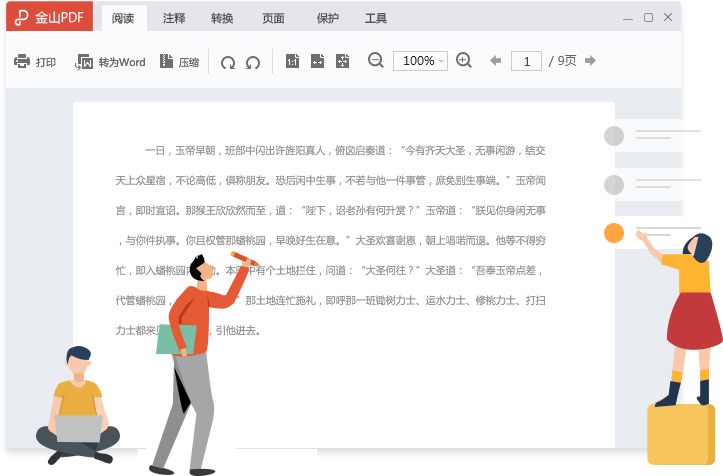The width and height of the screenshot is (723, 476).
Task: Select fit width view icon
Action: [x=317, y=62]
